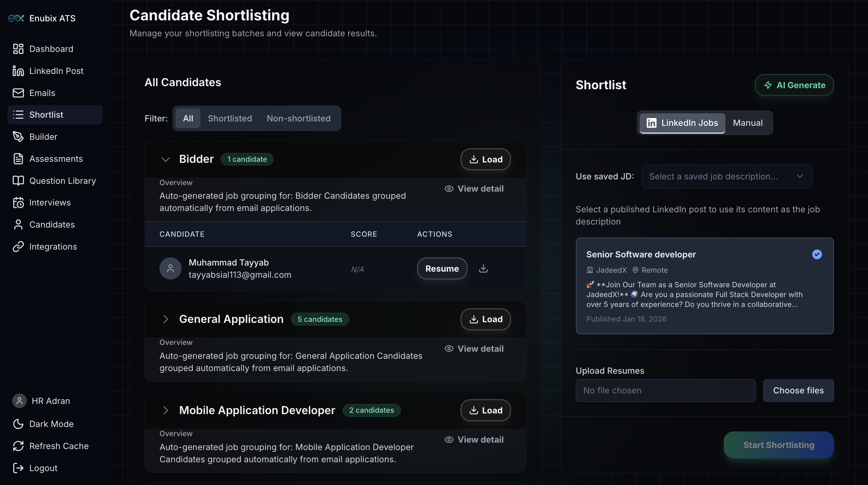Click the Builder pen tool icon
Image resolution: width=868 pixels, height=485 pixels.
point(18,137)
